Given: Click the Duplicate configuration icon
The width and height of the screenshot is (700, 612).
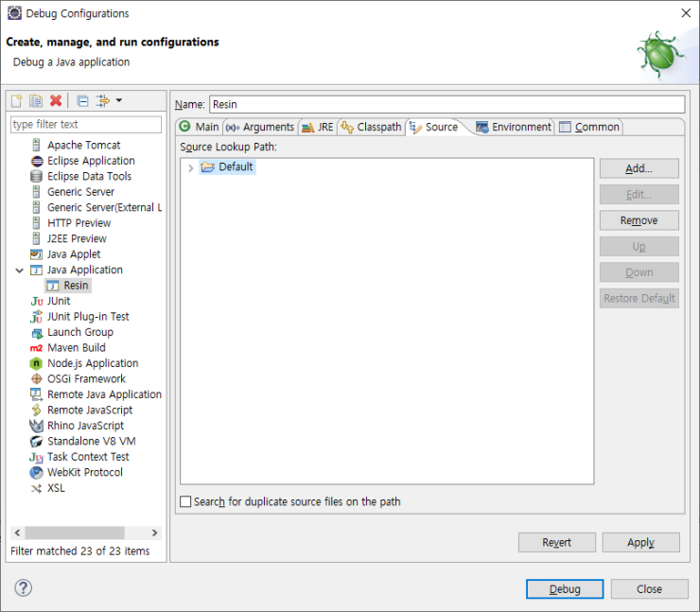Looking at the screenshot, I should [x=35, y=101].
